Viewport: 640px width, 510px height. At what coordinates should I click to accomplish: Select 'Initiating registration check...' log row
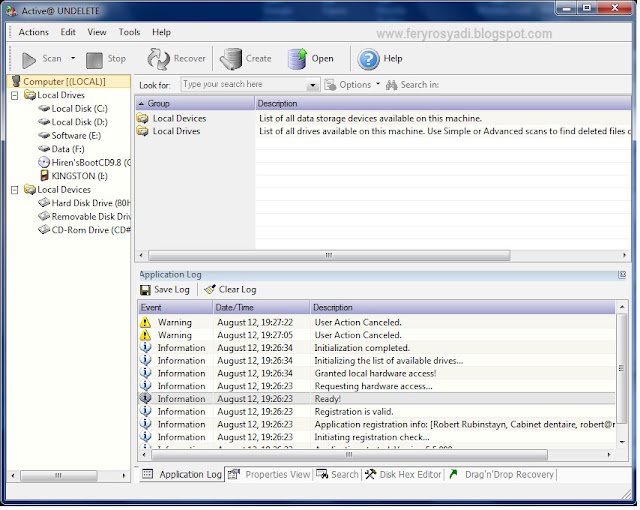pyautogui.click(x=376, y=437)
